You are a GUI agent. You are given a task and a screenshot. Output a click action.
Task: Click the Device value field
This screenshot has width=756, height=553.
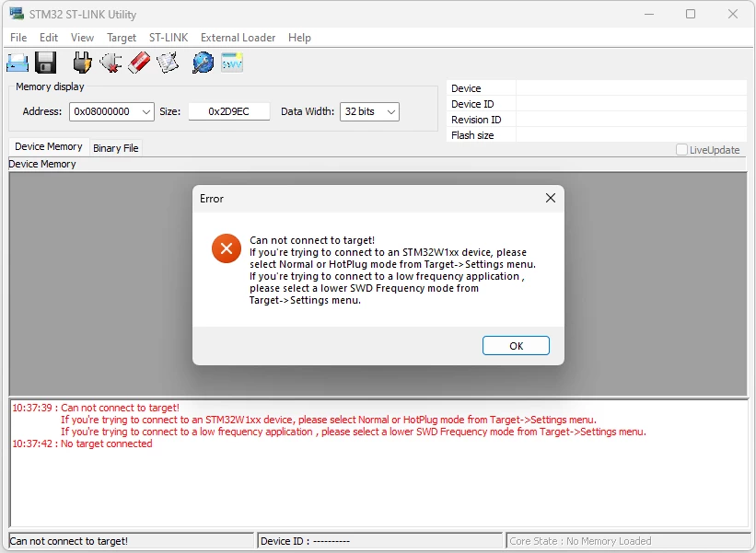tap(631, 88)
